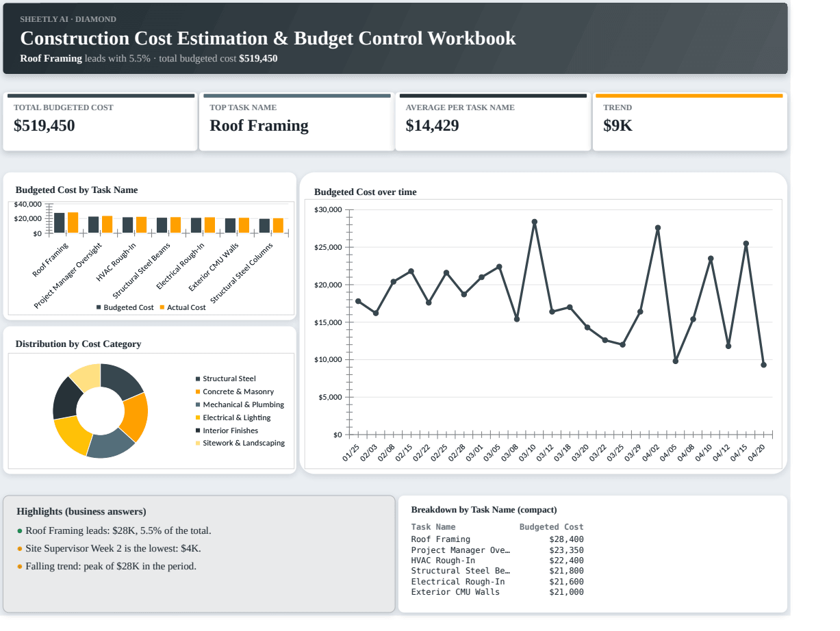This screenshot has width=840, height=631.
Task: Click the 04/15 data point on Budgeted Cost line
Action: (746, 244)
